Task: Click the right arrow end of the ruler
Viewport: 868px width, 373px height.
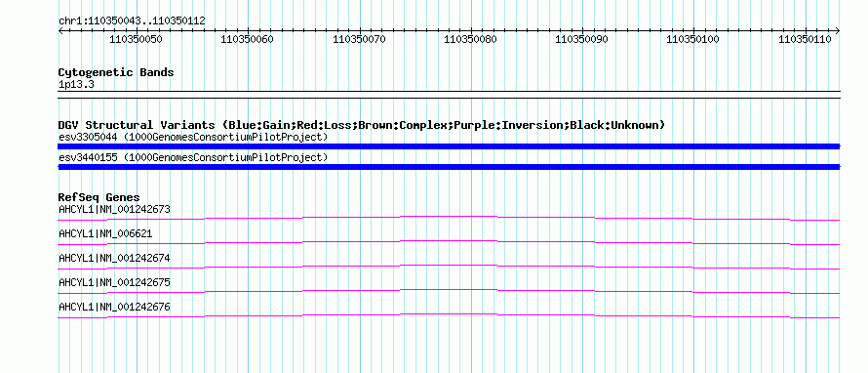Action: click(838, 31)
